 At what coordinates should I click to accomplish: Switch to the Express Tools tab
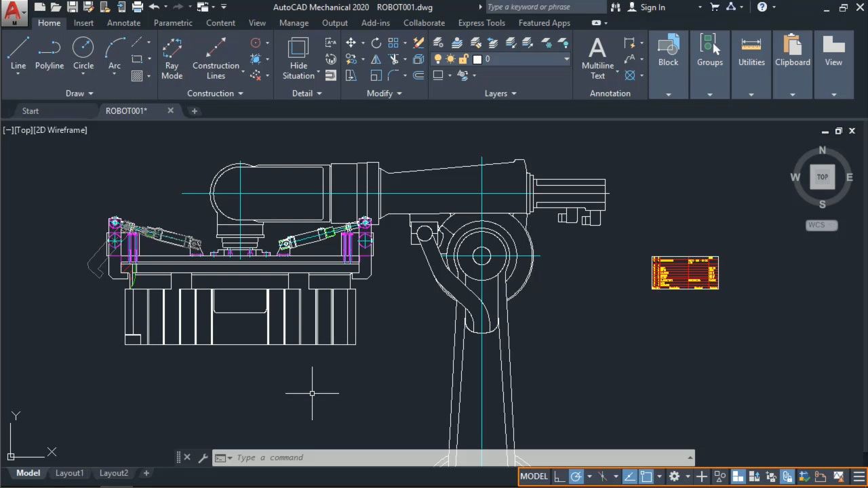pos(481,23)
